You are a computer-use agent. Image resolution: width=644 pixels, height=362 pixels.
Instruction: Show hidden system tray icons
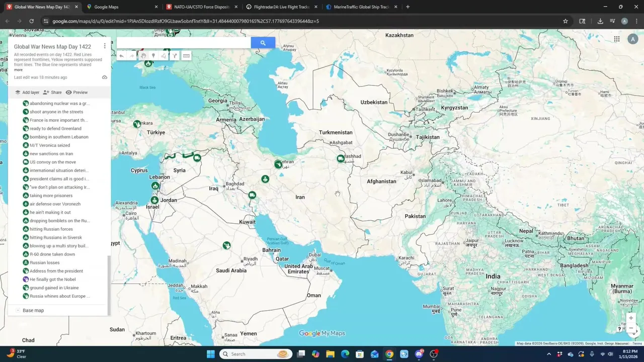click(x=548, y=354)
